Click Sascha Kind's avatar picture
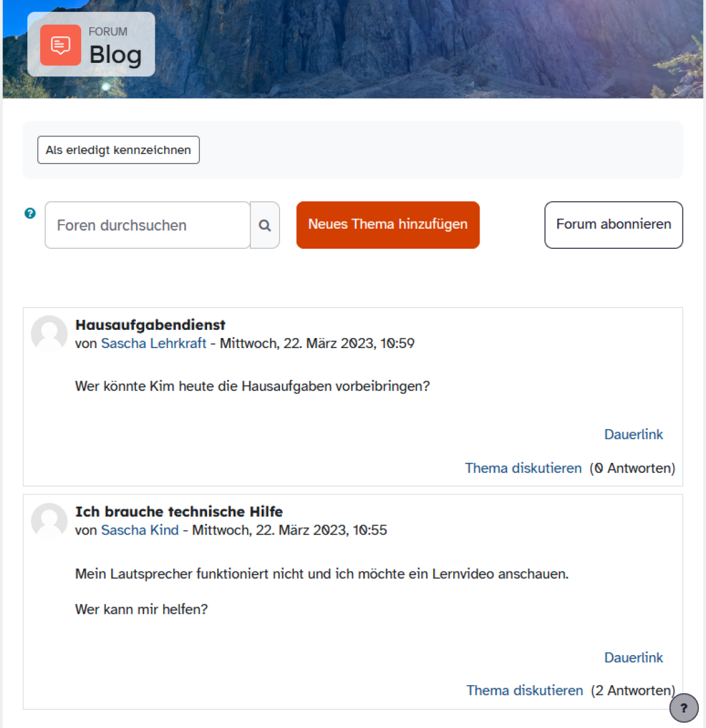Image resolution: width=706 pixels, height=728 pixels. tap(49, 521)
